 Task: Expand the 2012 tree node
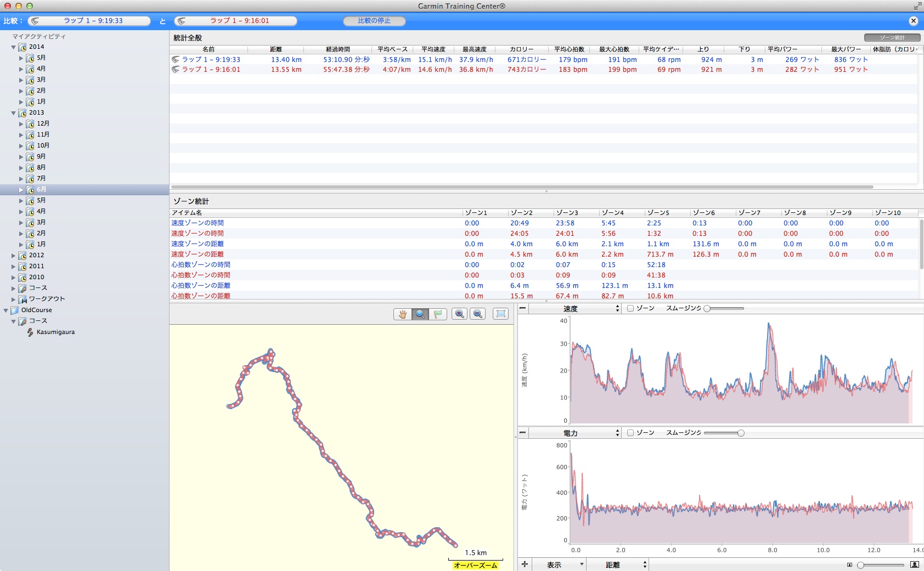pos(14,256)
